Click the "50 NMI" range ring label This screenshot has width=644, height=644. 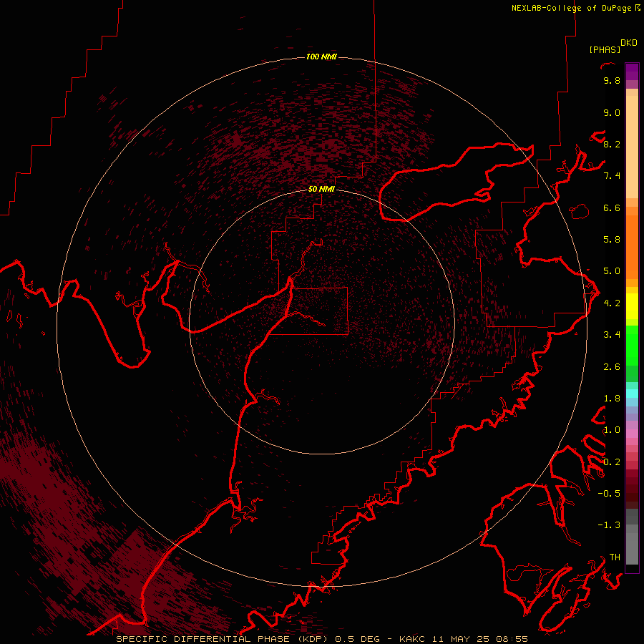point(321,189)
